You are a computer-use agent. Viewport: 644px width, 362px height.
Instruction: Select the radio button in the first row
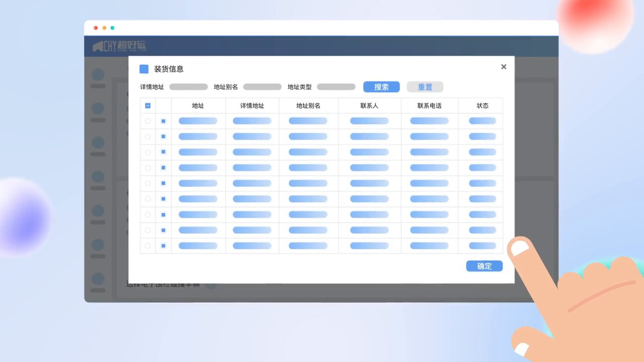(147, 121)
